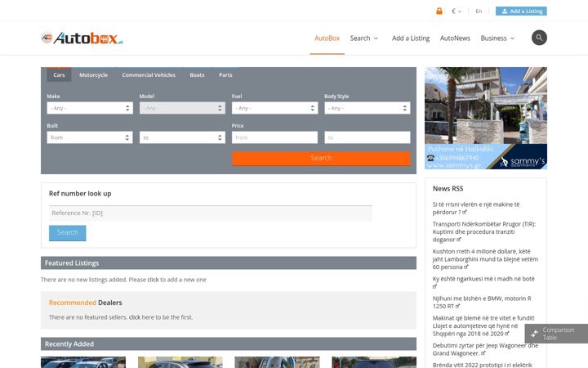Open the Fuel dropdown
The image size is (588, 368).
pos(275,108)
